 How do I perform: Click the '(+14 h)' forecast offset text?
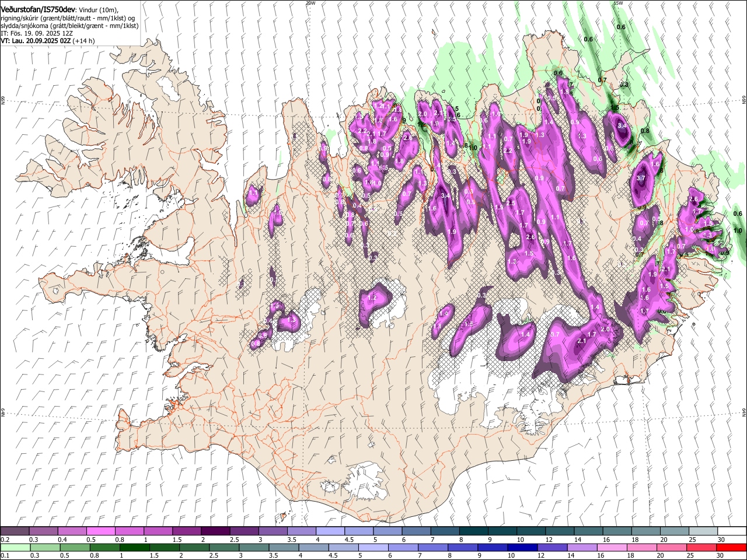pos(84,41)
